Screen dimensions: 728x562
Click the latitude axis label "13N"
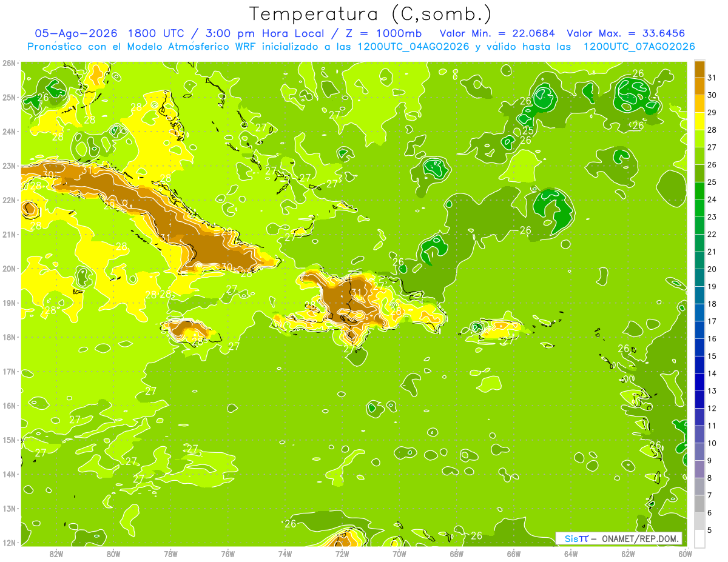coord(10,508)
